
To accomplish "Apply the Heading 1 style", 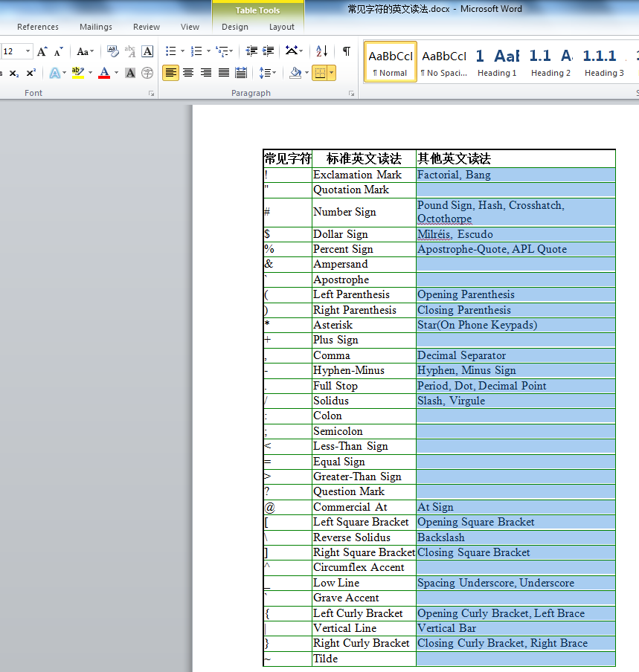I will 497,62.
